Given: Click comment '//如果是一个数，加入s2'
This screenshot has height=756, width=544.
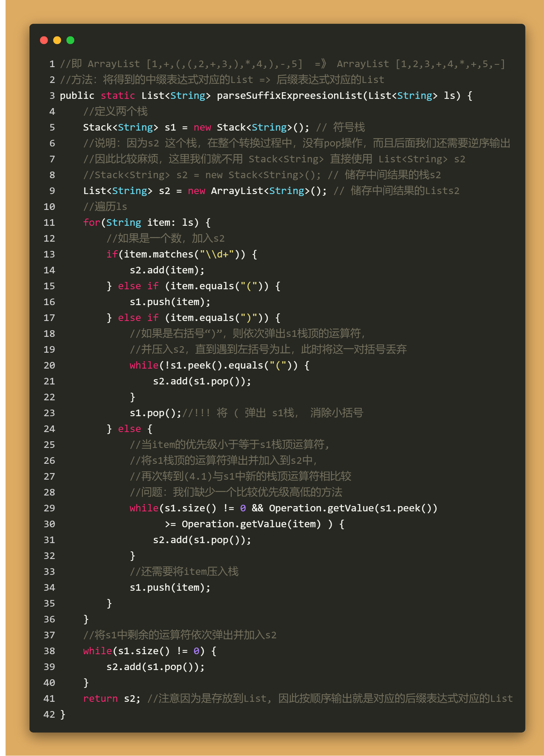Looking at the screenshot, I should click(165, 238).
